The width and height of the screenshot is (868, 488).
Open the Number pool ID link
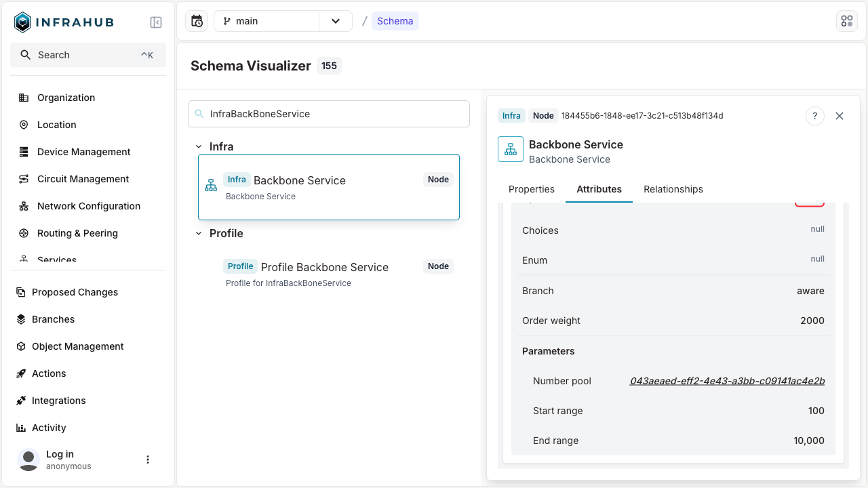[727, 381]
